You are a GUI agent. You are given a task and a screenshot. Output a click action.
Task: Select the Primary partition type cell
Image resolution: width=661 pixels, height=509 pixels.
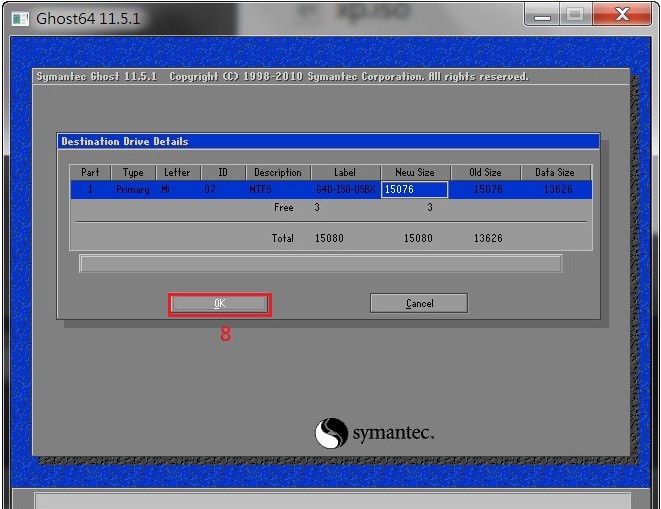[132, 190]
